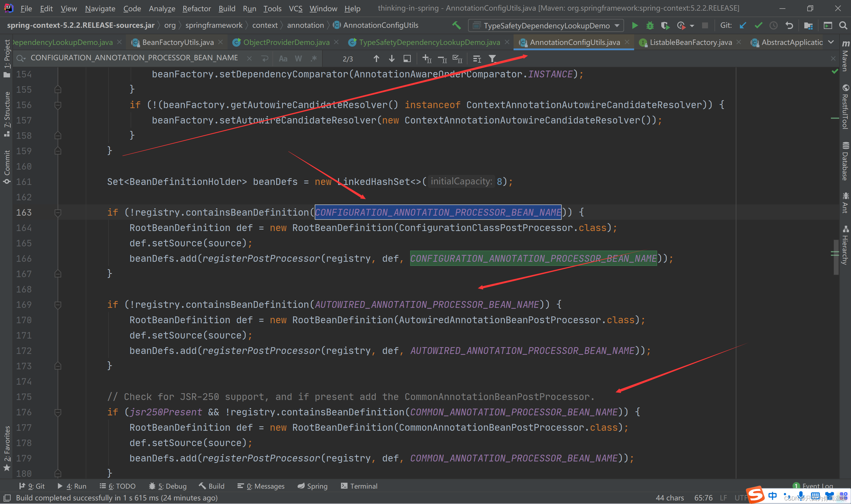Unselect occurrence icon in search toolbar
The height and width of the screenshot is (504, 851).
pyautogui.click(x=442, y=59)
